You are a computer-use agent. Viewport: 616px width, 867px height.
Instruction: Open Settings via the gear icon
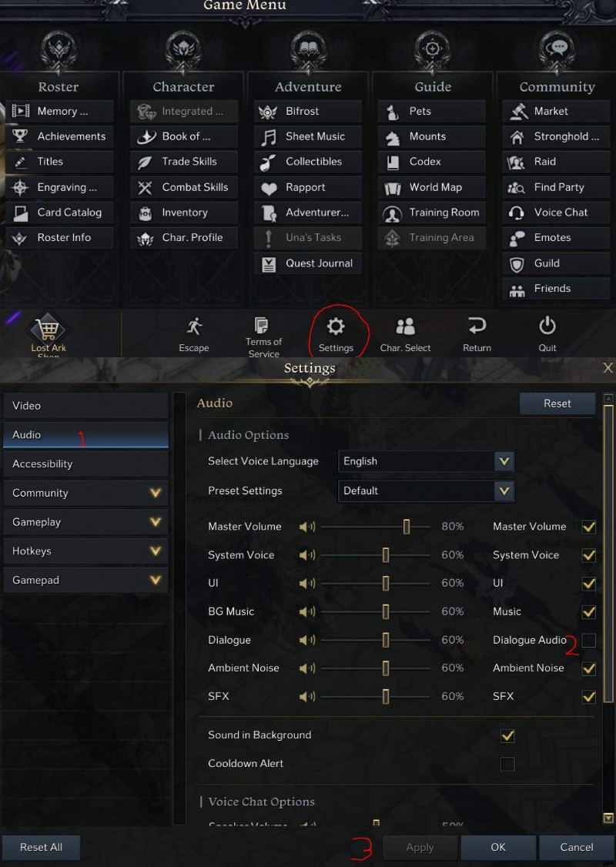pos(336,326)
